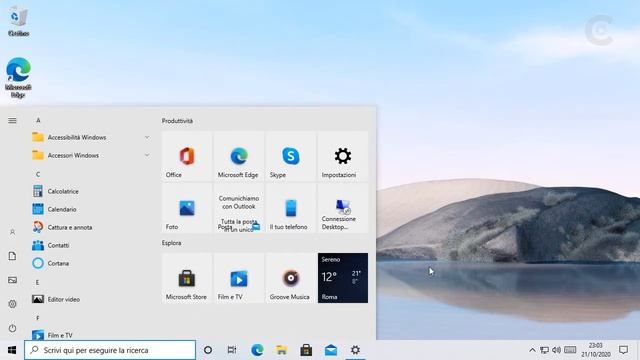
Task: Open Impostazioni tile with gear
Action: (343, 156)
